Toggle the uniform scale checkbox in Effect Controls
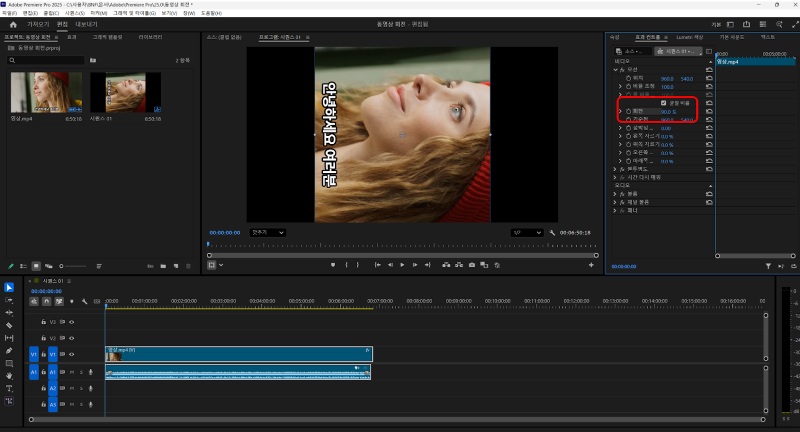The image size is (800, 432). (x=663, y=102)
